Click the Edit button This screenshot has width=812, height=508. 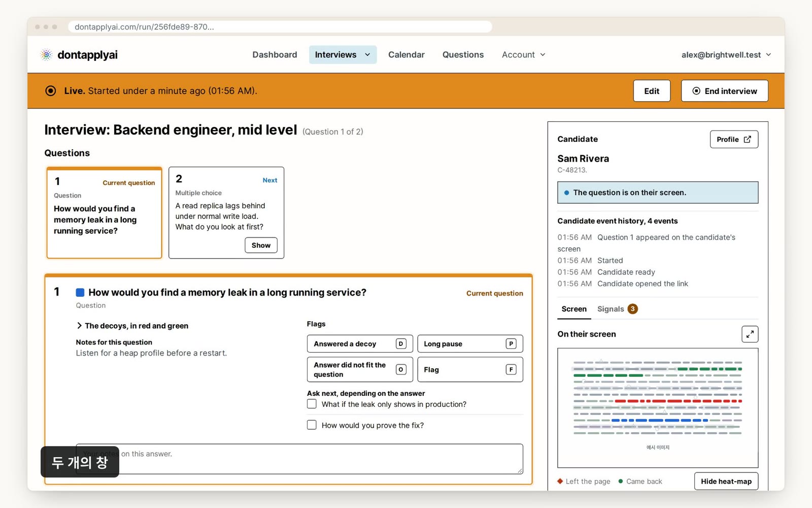pyautogui.click(x=652, y=91)
